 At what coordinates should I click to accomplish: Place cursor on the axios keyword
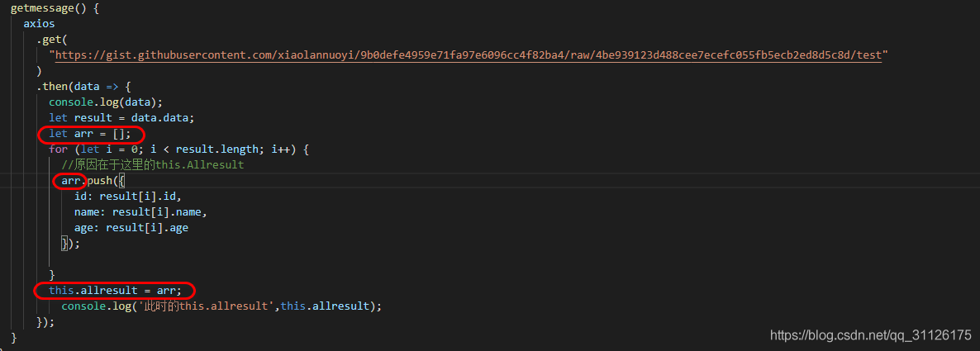point(39,24)
